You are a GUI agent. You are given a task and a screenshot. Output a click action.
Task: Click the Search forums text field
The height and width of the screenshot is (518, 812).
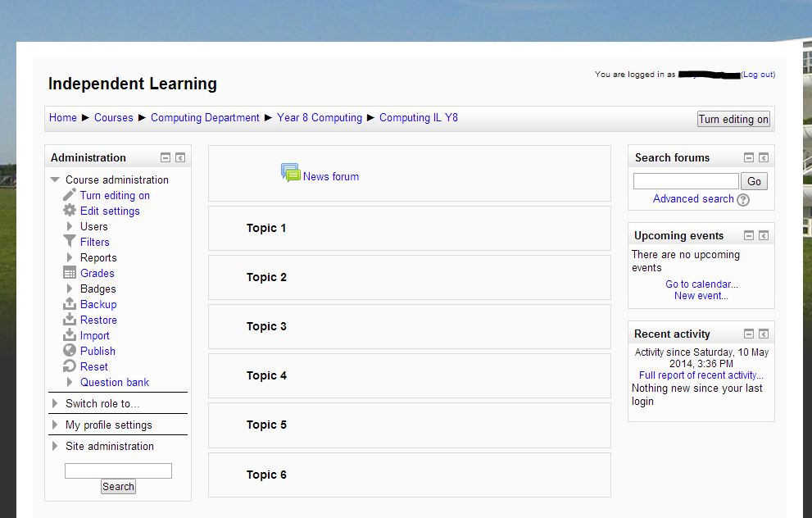pyautogui.click(x=686, y=181)
